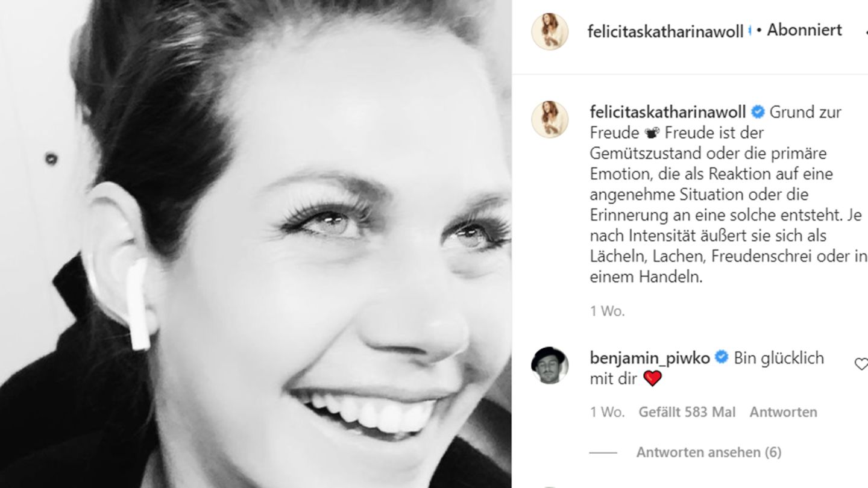
Task: Toggle the Abonniert subscription button
Action: (x=804, y=30)
